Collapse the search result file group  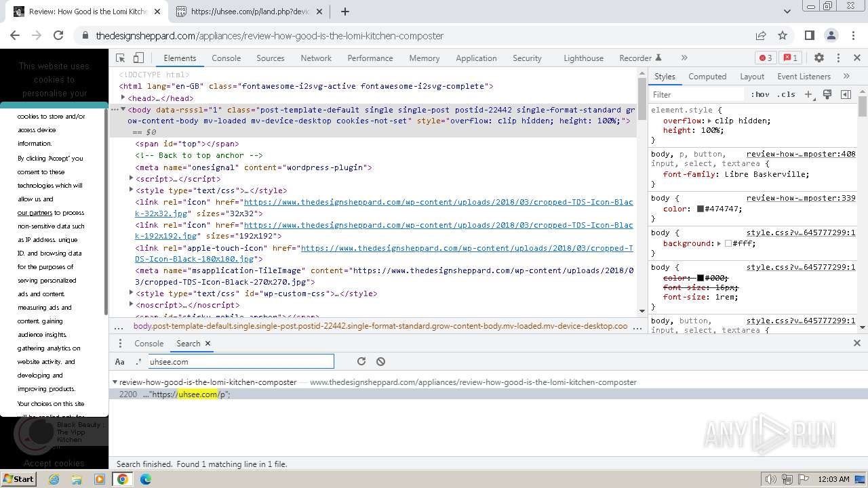coord(115,382)
